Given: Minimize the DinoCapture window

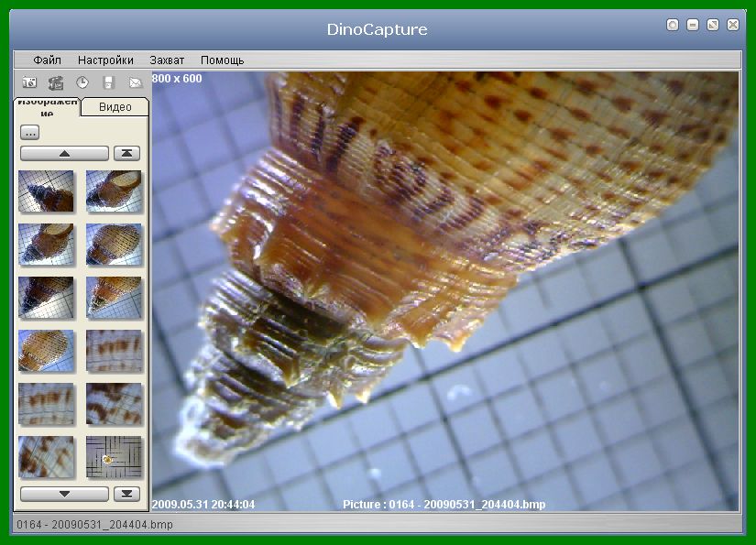Looking at the screenshot, I should [693, 25].
